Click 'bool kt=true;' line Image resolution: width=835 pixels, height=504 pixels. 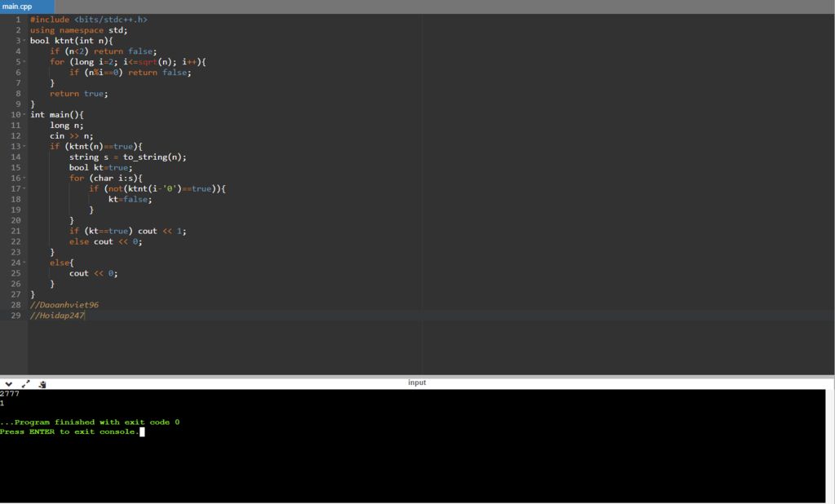click(x=100, y=167)
